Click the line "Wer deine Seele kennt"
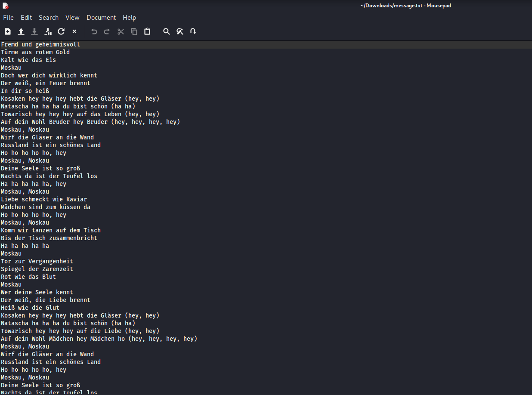Viewport: 532px width, 395px height. [37, 292]
